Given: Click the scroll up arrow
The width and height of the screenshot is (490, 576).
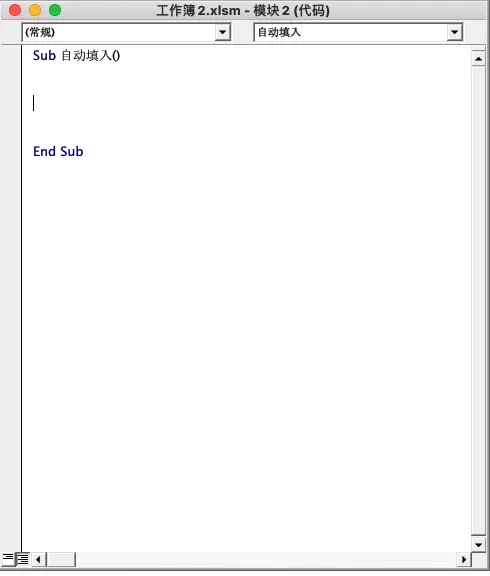Looking at the screenshot, I should pyautogui.click(x=479, y=59).
